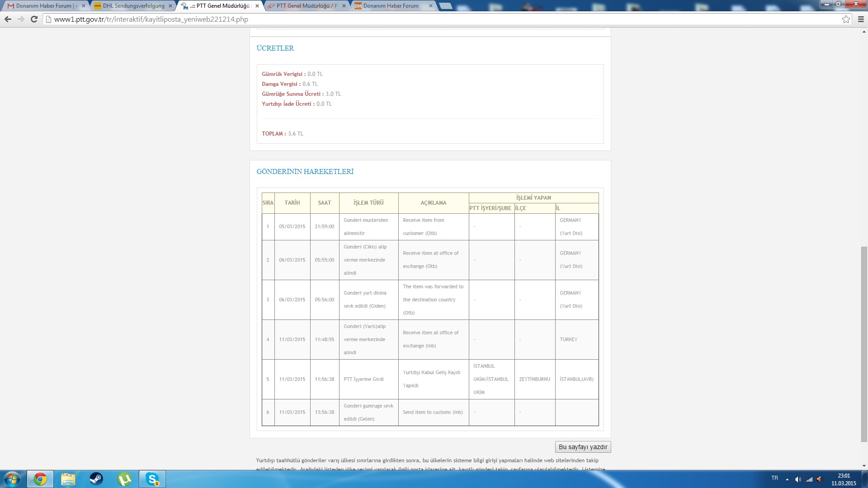The height and width of the screenshot is (488, 868).
Task: Switch to the first Donanım Haber Forum tab
Action: [x=47, y=6]
